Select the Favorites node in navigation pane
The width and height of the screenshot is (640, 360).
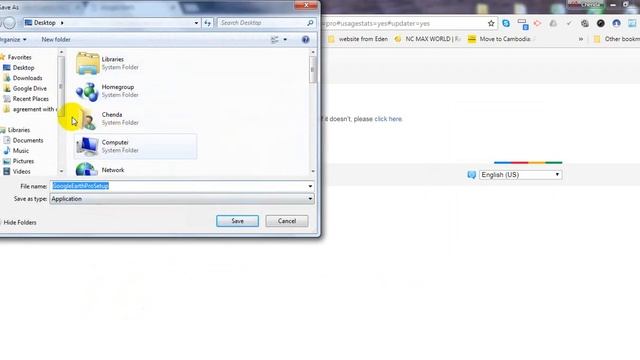point(16,58)
